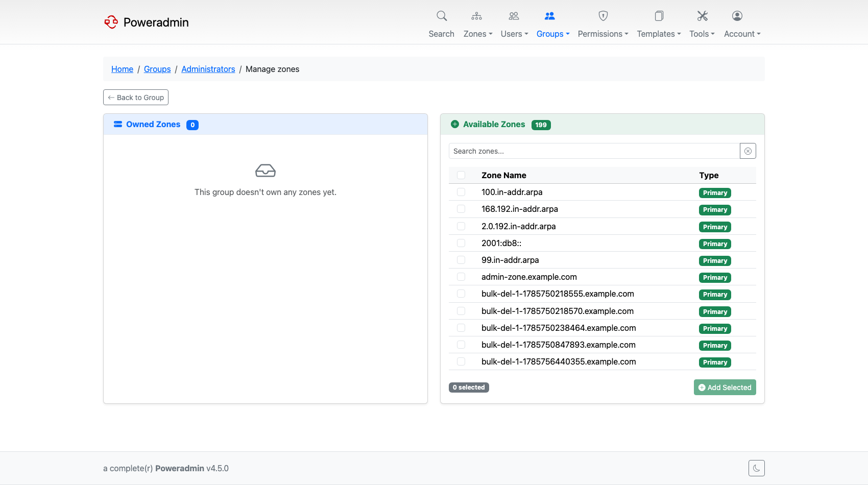Viewport: 868px width, 485px height.
Task: Check the 2001:db8:: zone
Action: click(461, 243)
